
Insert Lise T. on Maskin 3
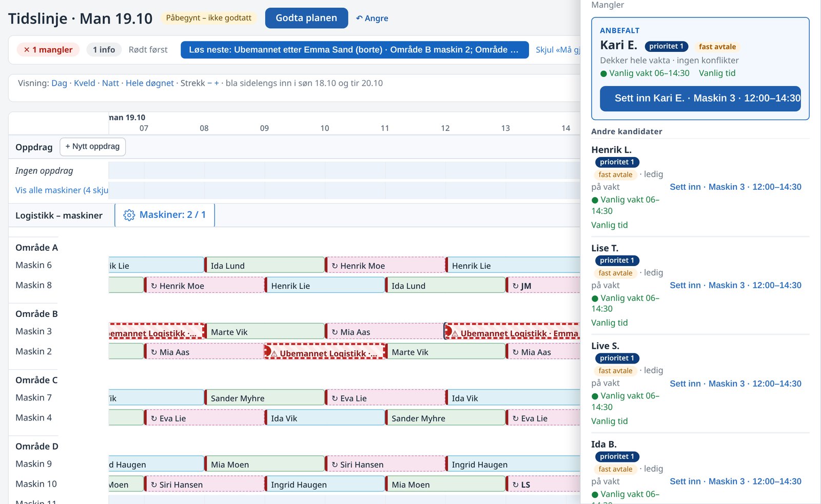(735, 286)
